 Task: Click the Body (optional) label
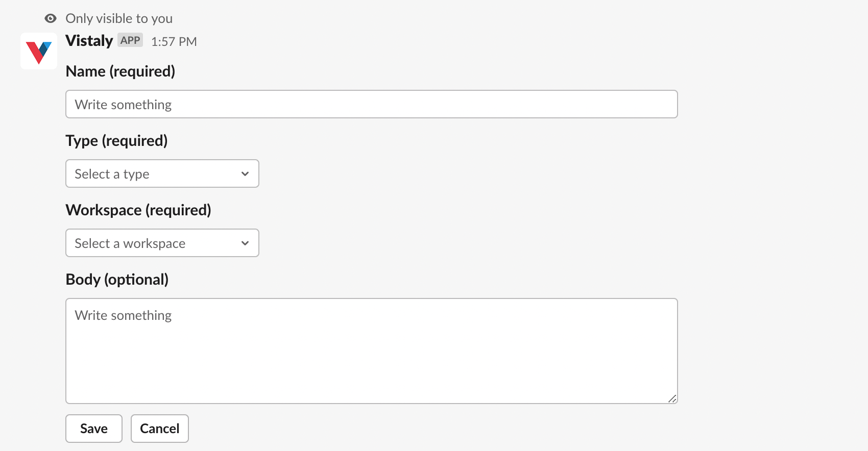(x=117, y=280)
